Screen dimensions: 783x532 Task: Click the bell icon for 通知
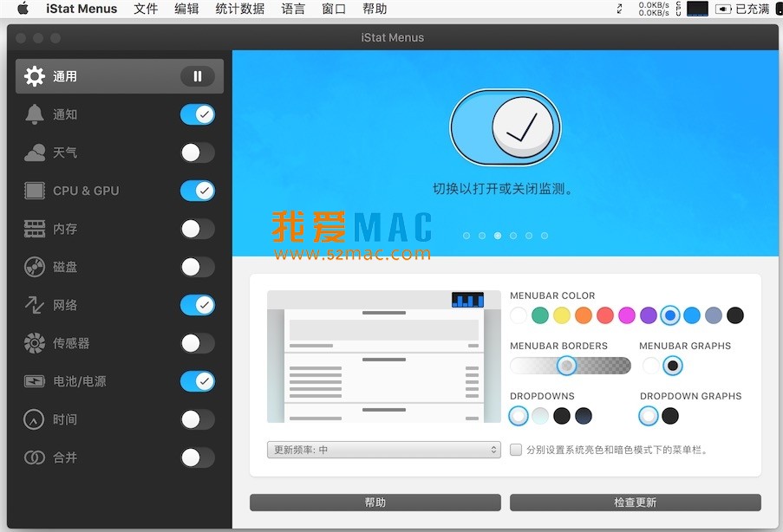tap(35, 114)
